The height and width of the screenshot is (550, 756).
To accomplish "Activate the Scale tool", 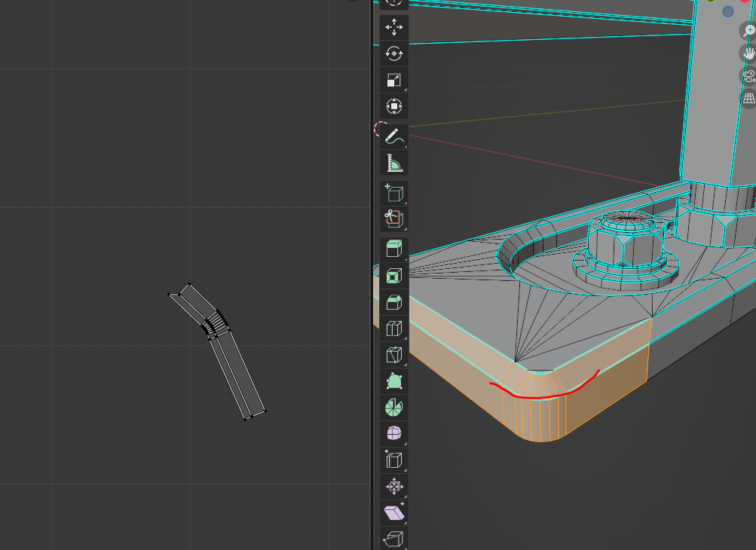I will [393, 80].
